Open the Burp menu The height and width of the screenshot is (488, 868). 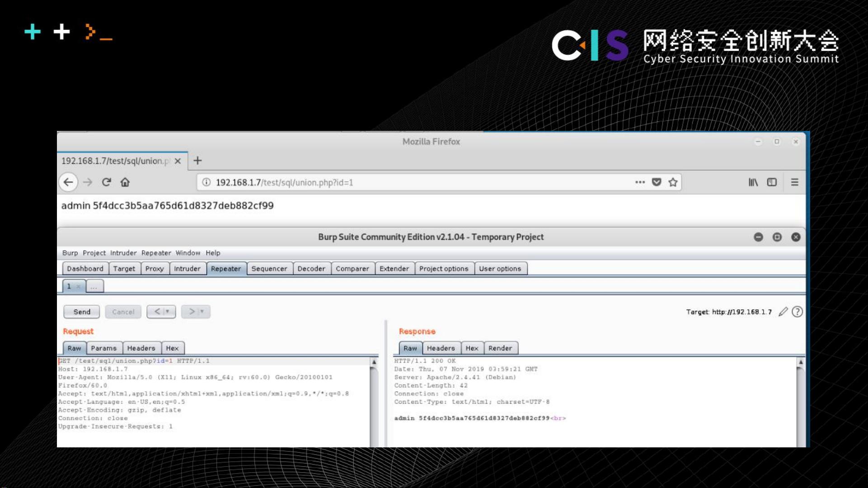[x=70, y=253]
